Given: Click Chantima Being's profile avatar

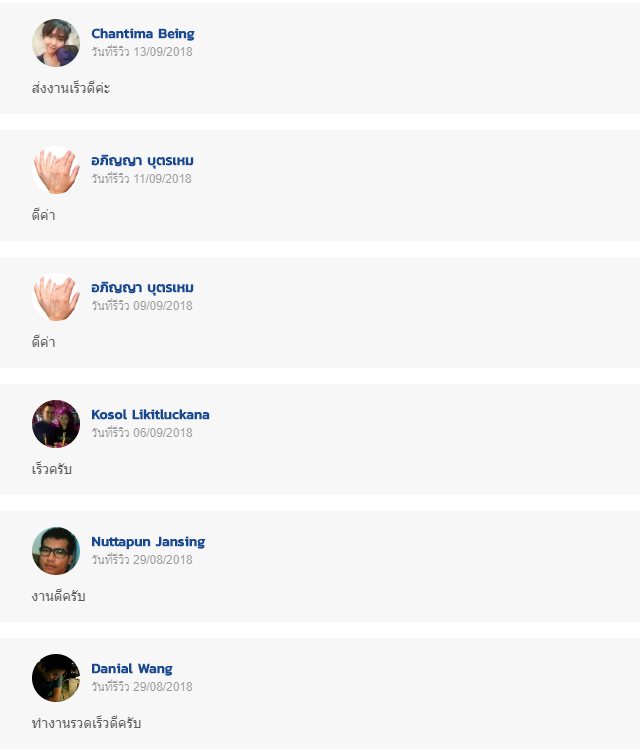Looking at the screenshot, I should pyautogui.click(x=56, y=43).
